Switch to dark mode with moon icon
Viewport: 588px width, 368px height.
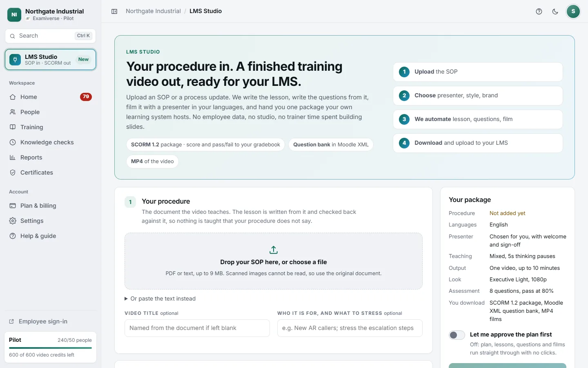coord(555,11)
